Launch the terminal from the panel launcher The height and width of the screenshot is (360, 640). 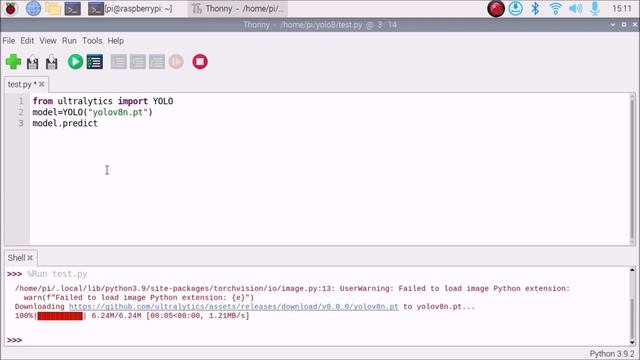click(x=73, y=9)
